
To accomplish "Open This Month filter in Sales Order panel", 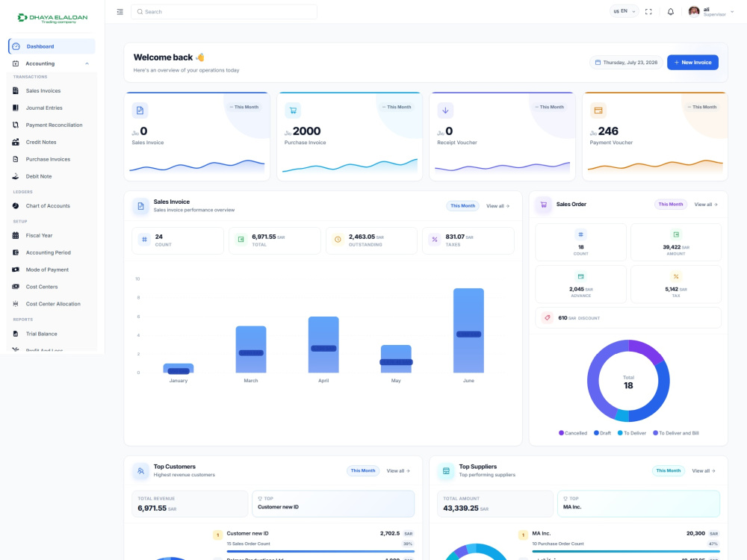I will 670,205.
